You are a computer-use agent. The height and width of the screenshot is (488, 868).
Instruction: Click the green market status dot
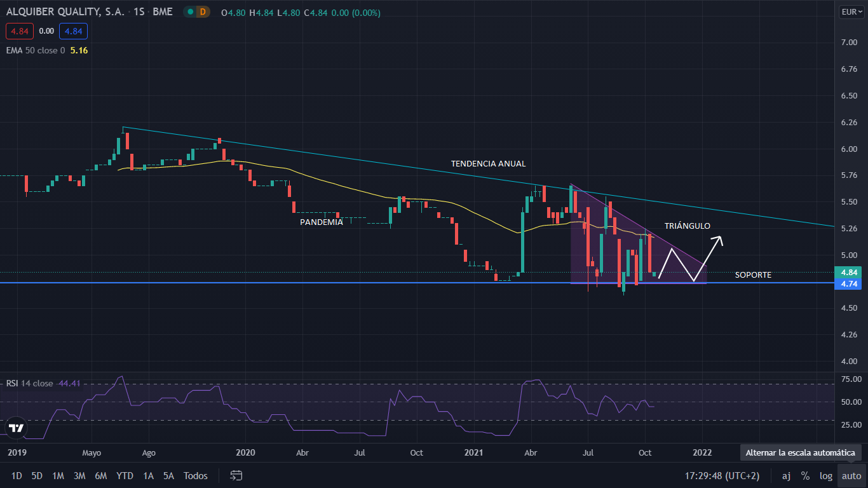click(x=190, y=12)
